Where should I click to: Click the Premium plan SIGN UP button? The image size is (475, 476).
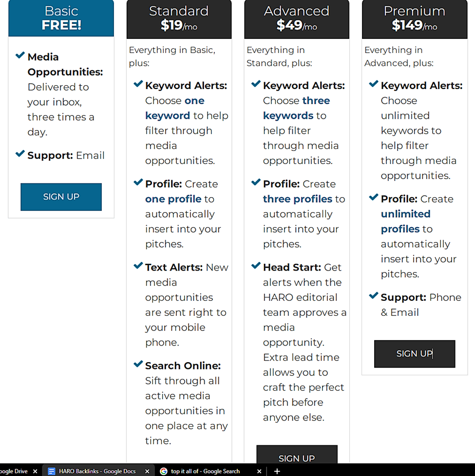[415, 354]
